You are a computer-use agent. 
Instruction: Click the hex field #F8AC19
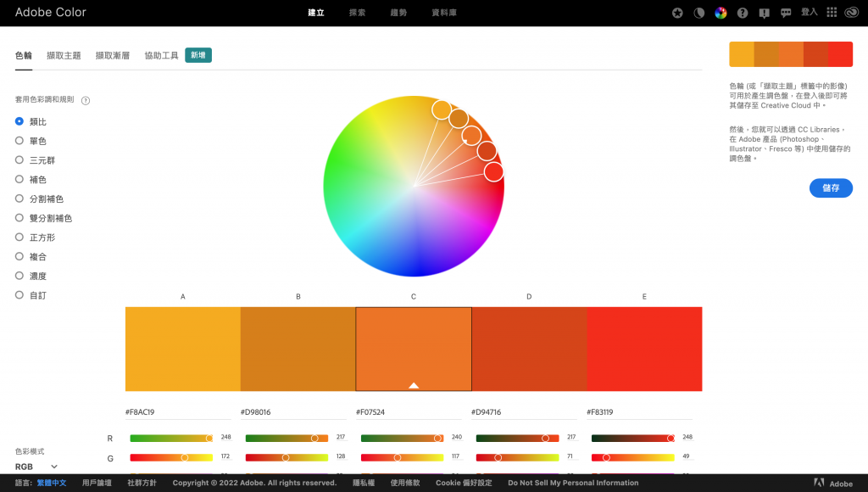[x=178, y=412]
